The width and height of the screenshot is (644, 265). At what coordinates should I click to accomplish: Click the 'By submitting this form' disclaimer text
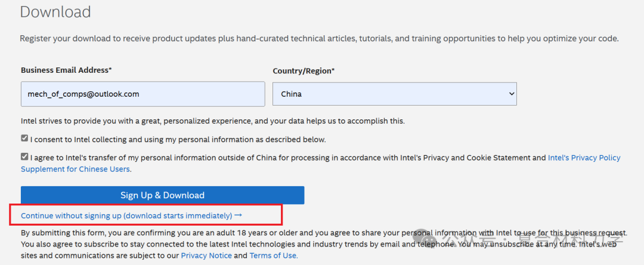[324, 244]
